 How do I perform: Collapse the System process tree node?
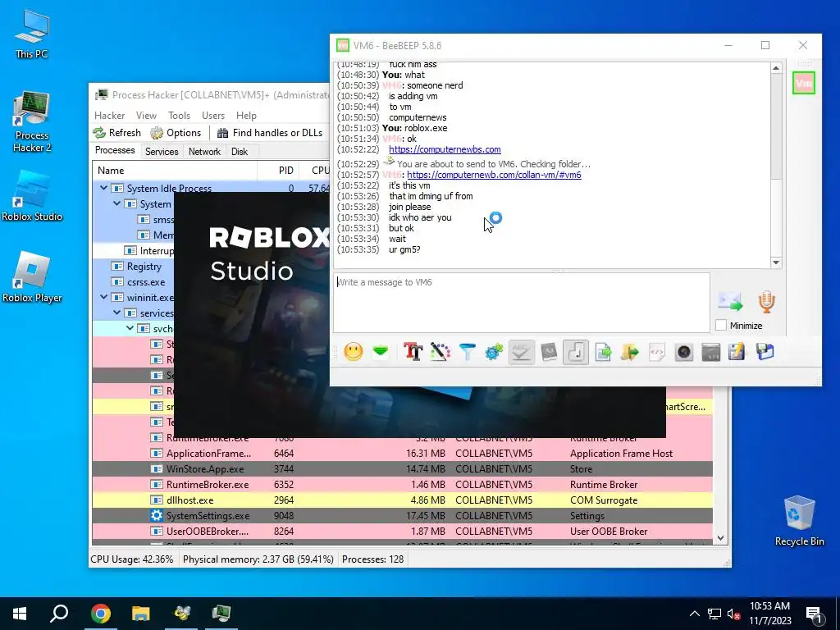116,203
